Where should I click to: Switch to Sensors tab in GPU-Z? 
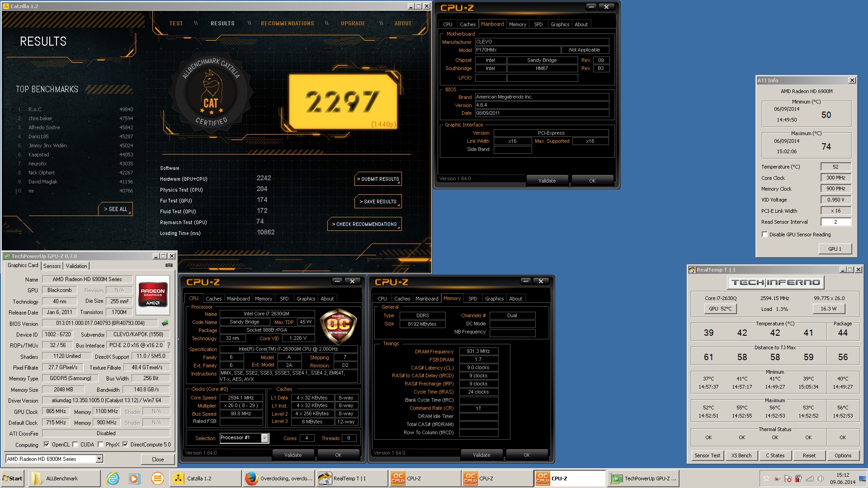pos(52,266)
